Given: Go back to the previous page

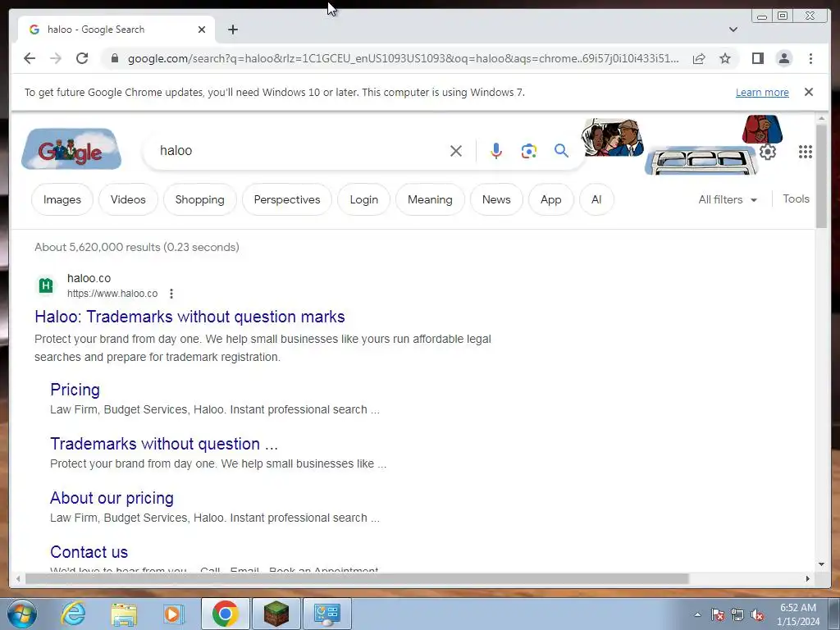Looking at the screenshot, I should coord(30,58).
